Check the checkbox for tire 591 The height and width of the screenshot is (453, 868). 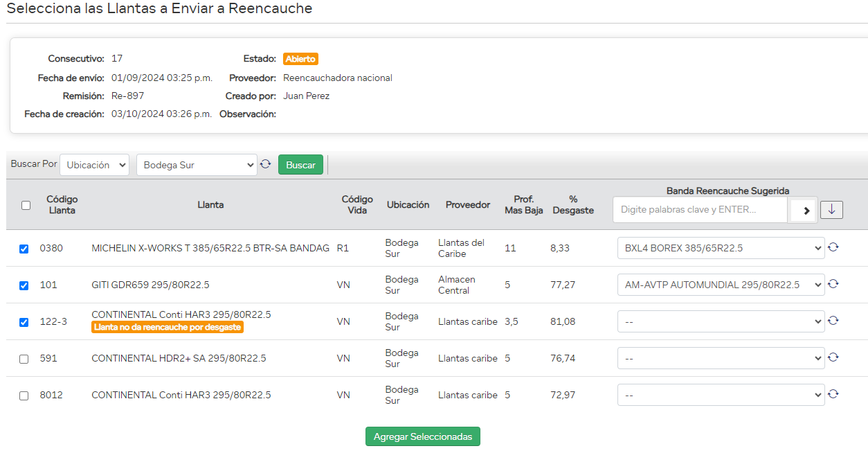click(x=24, y=359)
